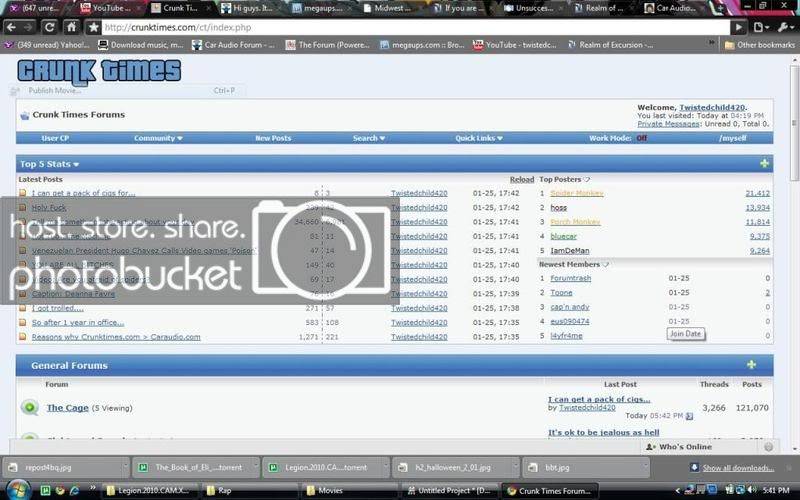The width and height of the screenshot is (800, 500).
Task: Open Top Posters dropdown arrow
Action: [587, 180]
